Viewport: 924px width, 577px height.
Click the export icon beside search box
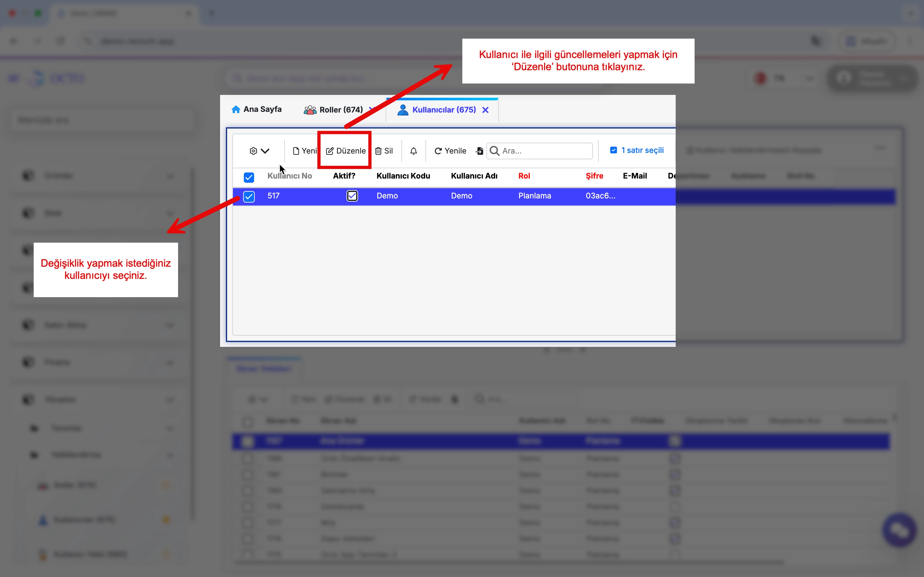click(x=480, y=151)
